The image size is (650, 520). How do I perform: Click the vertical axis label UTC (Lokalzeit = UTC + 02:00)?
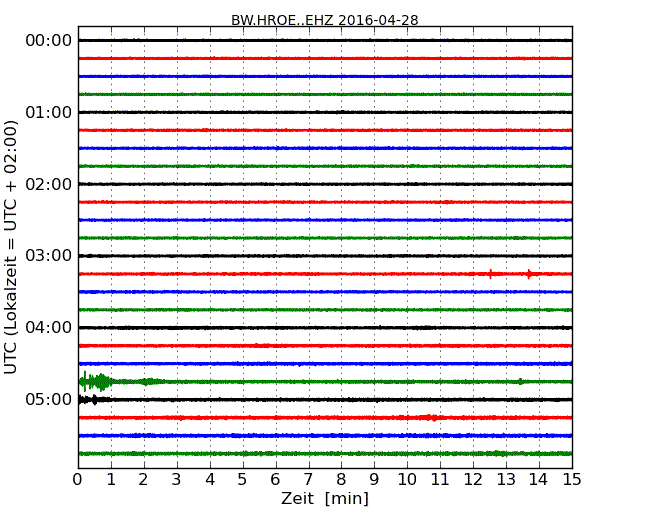point(11,247)
